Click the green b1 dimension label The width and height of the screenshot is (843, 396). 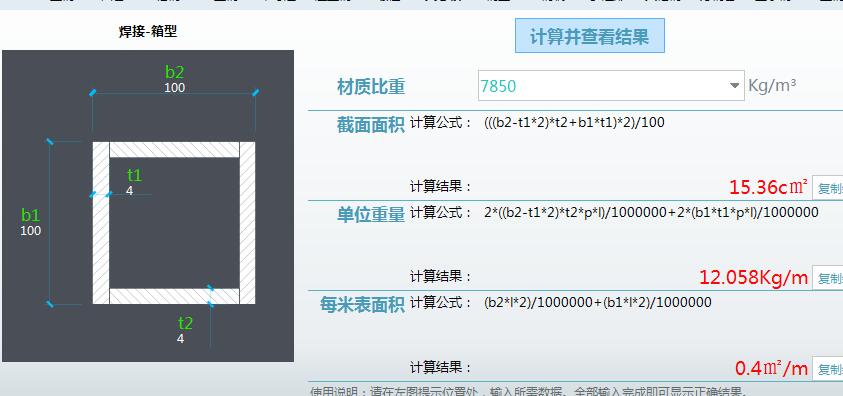point(31,215)
